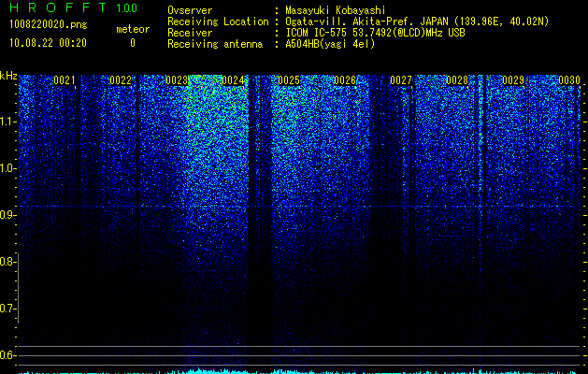Select the file name 1008220020.png

pyautogui.click(x=49, y=24)
